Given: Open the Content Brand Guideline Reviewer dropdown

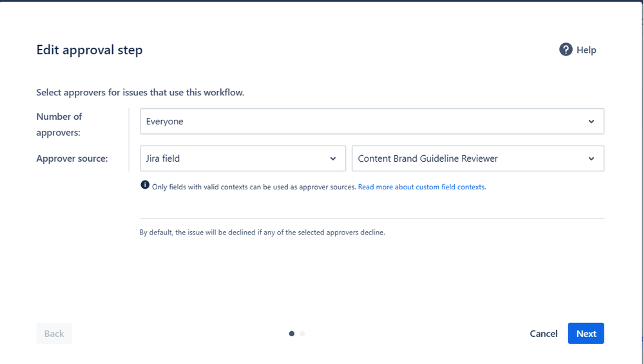Looking at the screenshot, I should pos(477,158).
